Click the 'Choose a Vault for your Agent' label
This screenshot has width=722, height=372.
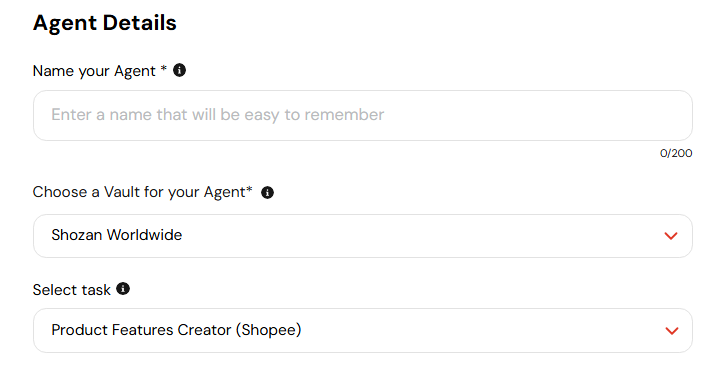coord(139,192)
